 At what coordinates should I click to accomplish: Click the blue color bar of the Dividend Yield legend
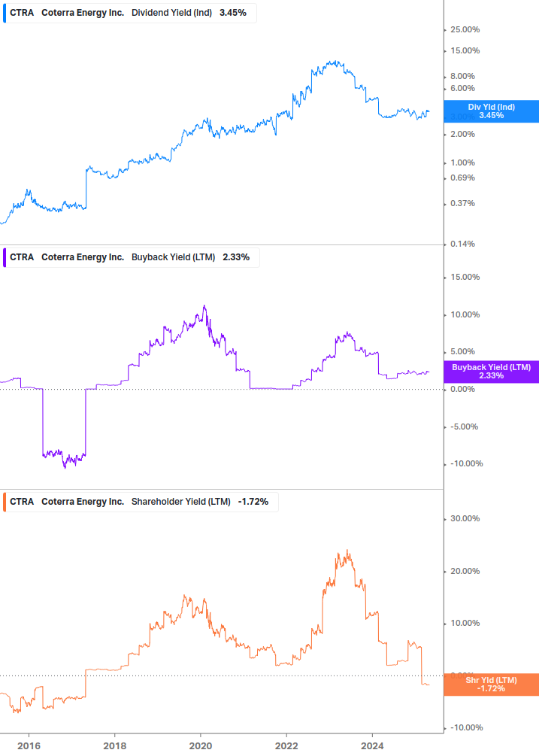pyautogui.click(x=5, y=13)
